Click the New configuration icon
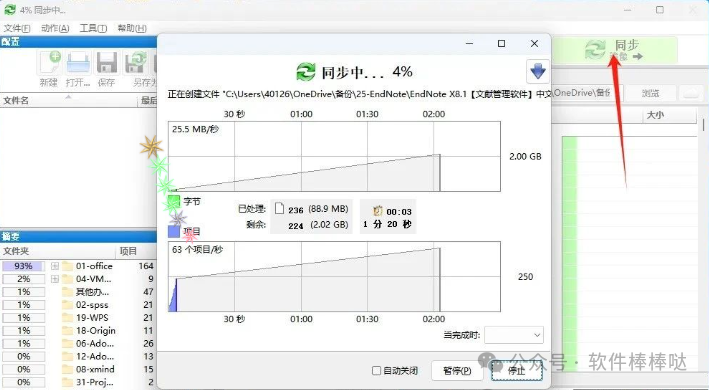 pyautogui.click(x=49, y=63)
